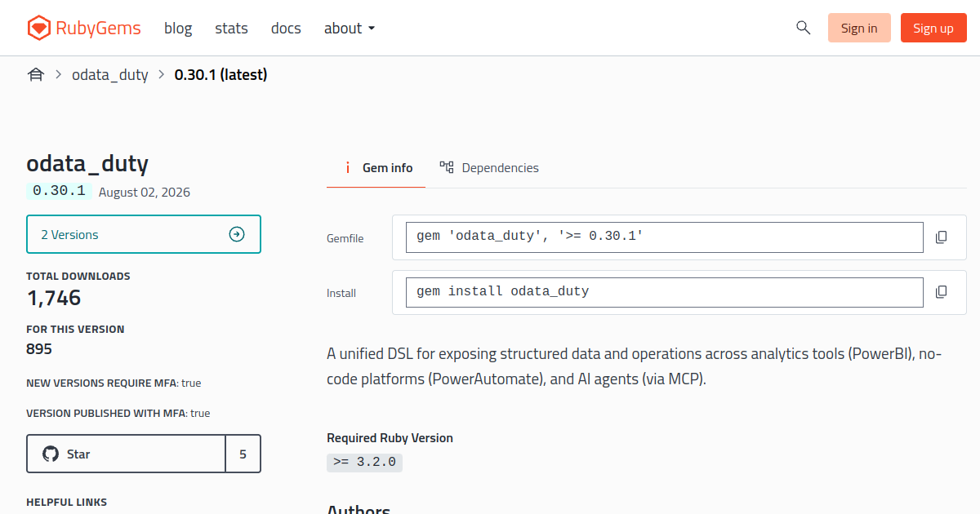Click the Required Ruby Version heading
The image size is (980, 514).
click(x=390, y=438)
